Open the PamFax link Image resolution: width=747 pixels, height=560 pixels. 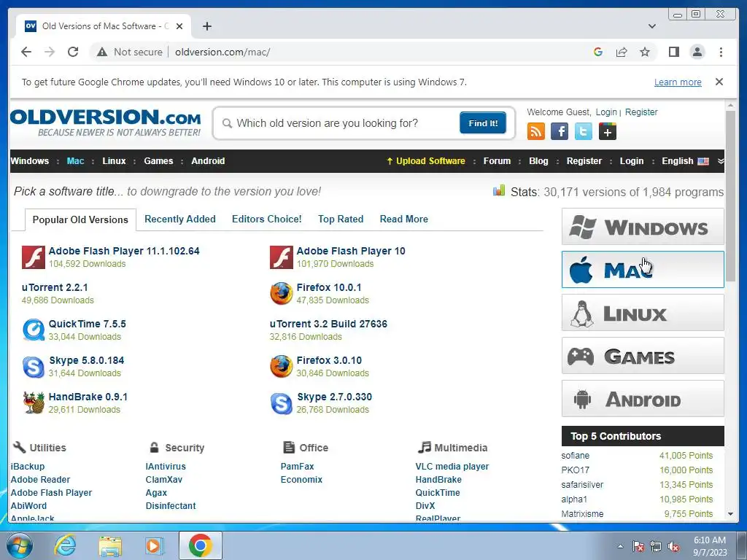(x=298, y=467)
